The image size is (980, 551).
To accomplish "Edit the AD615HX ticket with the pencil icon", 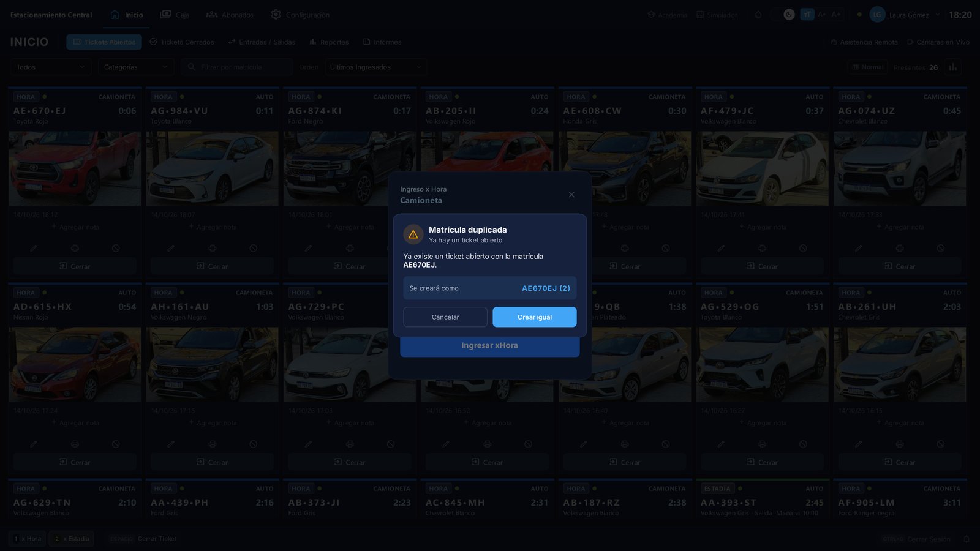I will pos(34,444).
